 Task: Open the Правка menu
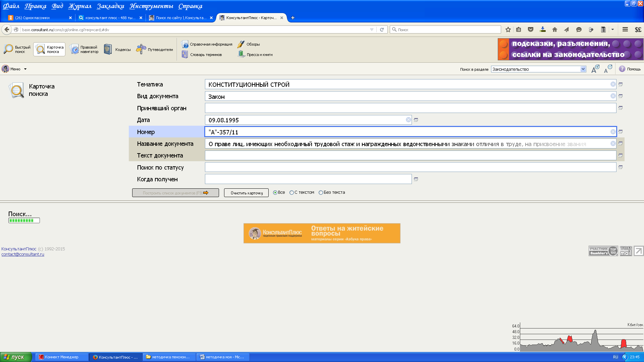[36, 6]
